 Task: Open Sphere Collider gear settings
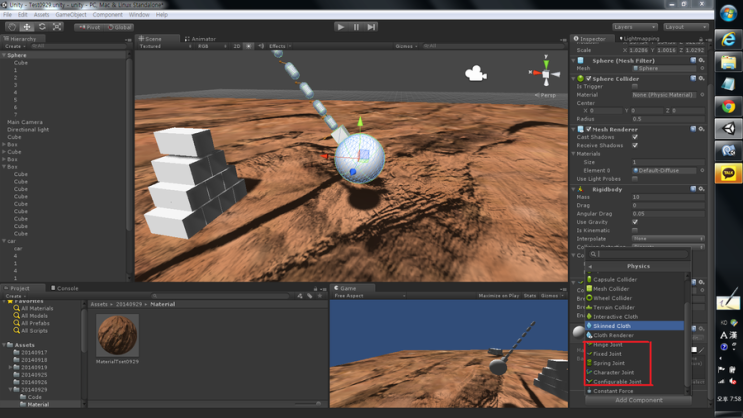pos(701,78)
